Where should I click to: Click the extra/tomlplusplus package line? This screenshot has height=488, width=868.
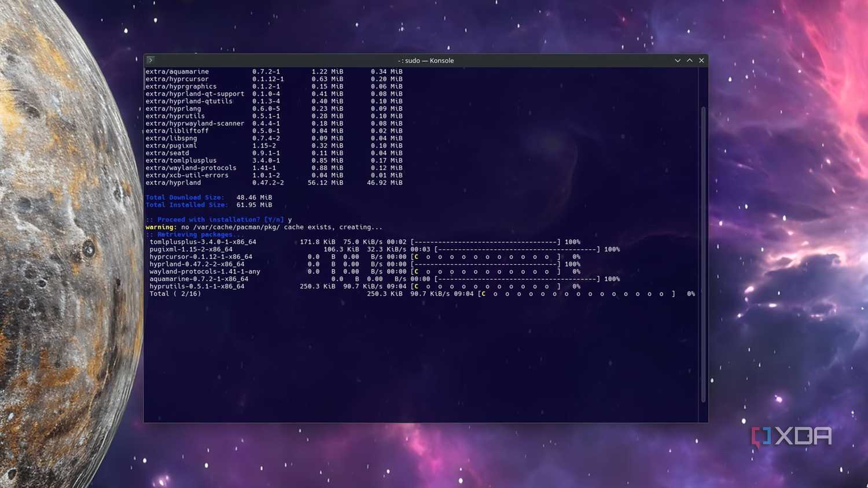pos(274,161)
